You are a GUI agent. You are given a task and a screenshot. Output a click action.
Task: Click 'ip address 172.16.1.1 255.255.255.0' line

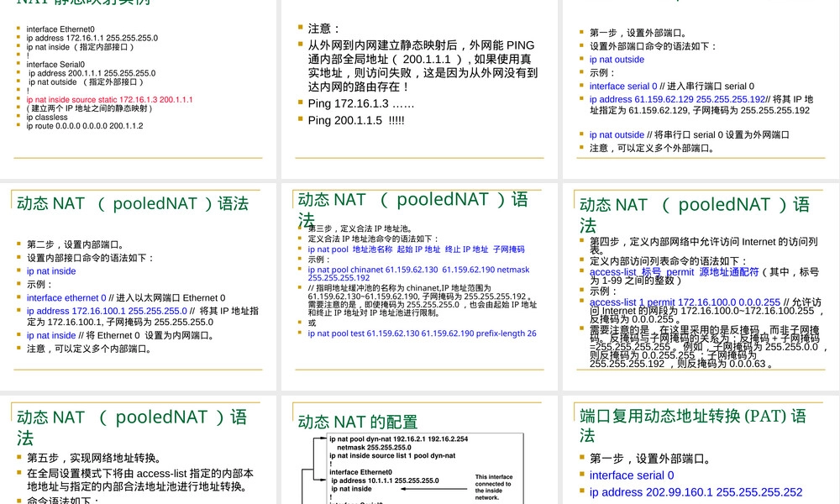(92, 38)
